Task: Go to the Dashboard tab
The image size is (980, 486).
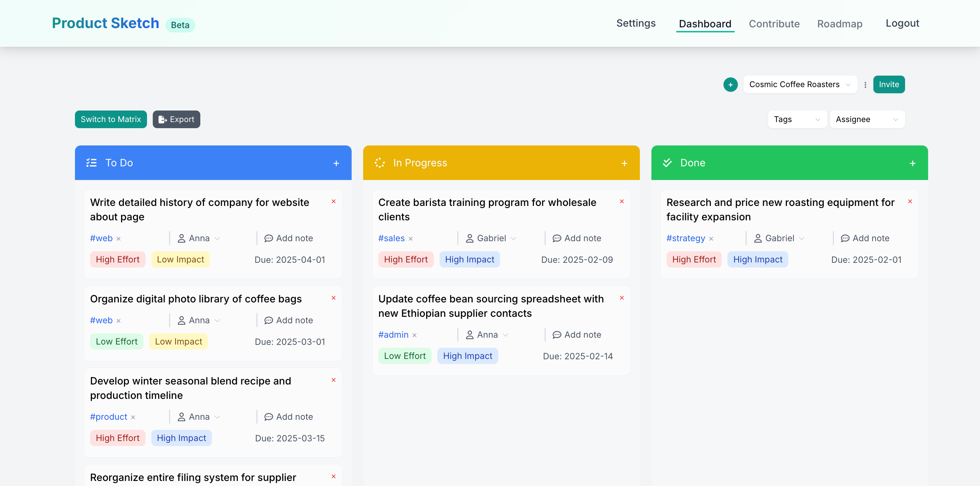Action: 705,24
